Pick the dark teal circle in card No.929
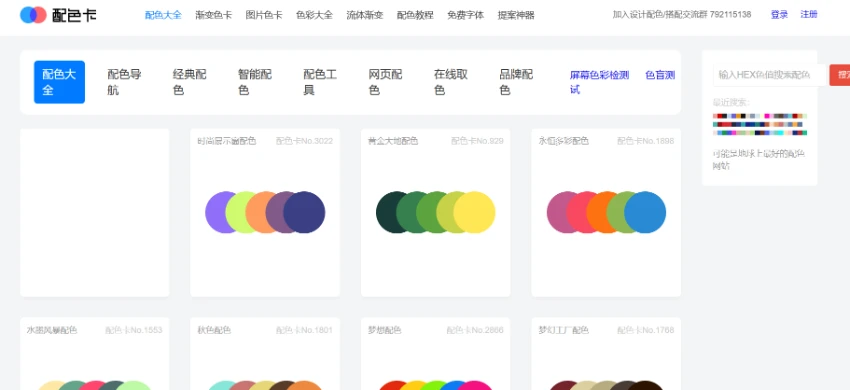Viewport: 850px width, 390px height. (x=385, y=212)
